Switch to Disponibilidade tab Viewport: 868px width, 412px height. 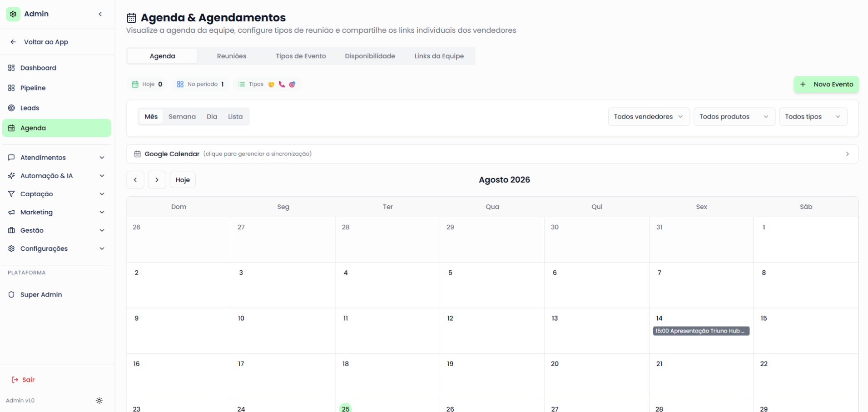(370, 56)
